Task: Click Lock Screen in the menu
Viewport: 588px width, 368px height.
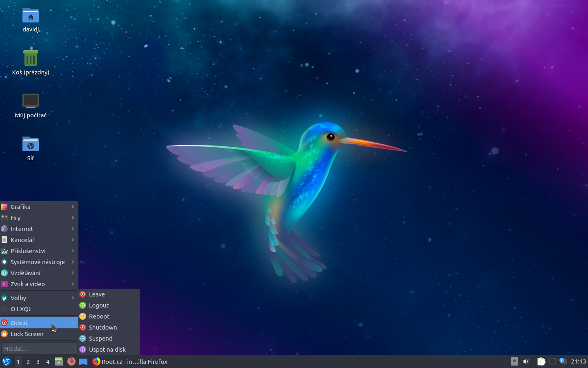Action: point(27,334)
